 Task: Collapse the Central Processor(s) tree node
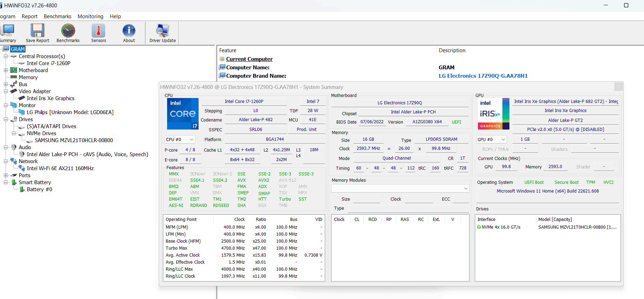tap(6, 56)
